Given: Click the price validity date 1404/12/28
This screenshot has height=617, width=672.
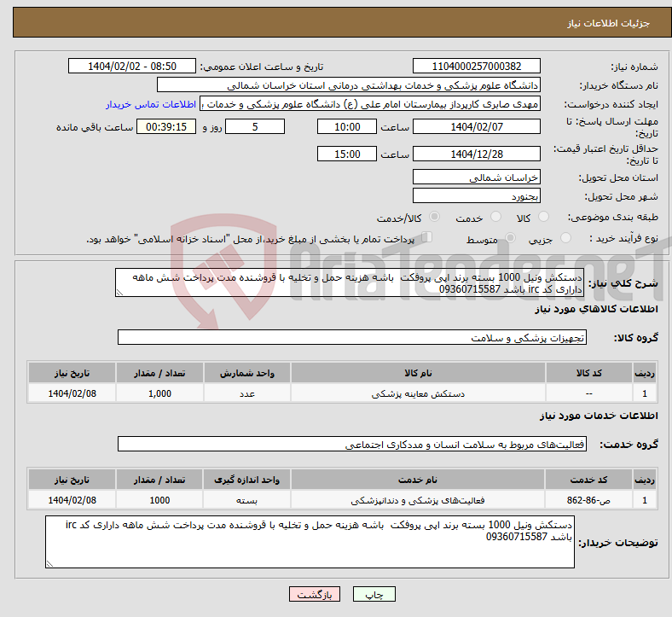Looking at the screenshot, I should coord(476,154).
